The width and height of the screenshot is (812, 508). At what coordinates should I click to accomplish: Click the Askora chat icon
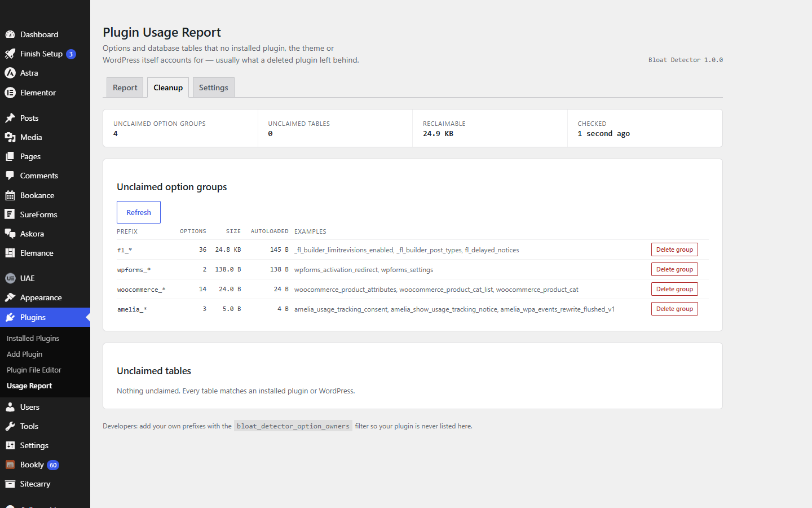[10, 234]
